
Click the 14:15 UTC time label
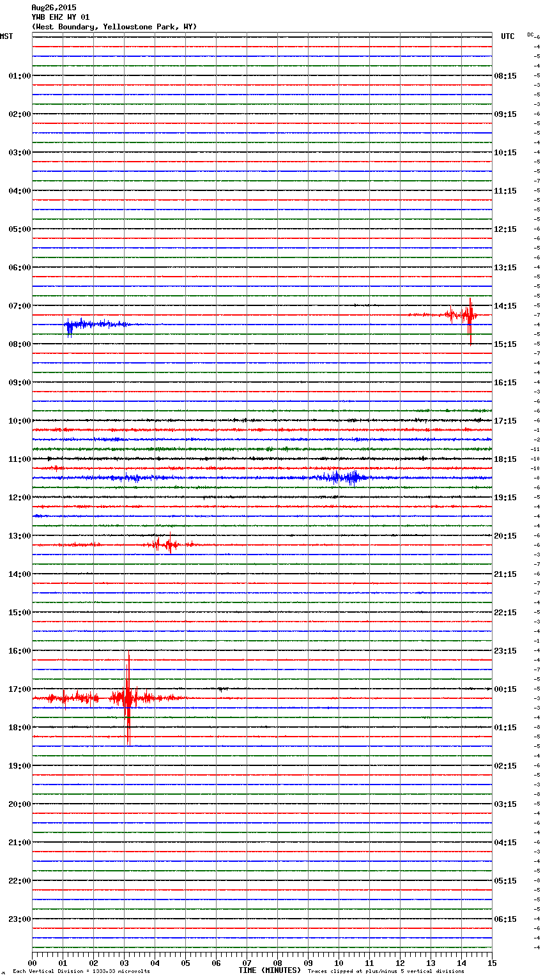(x=505, y=306)
